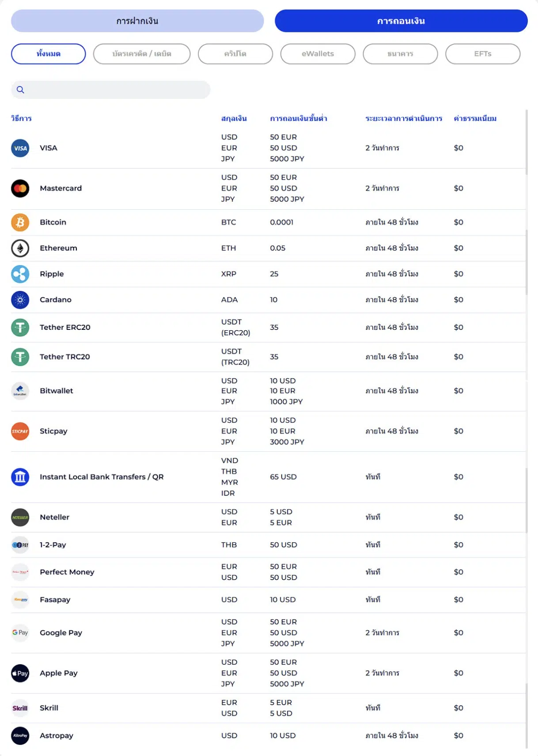The width and height of the screenshot is (538, 756).
Task: Switch to the การฝากเงิน deposit tab
Action: [x=137, y=21]
